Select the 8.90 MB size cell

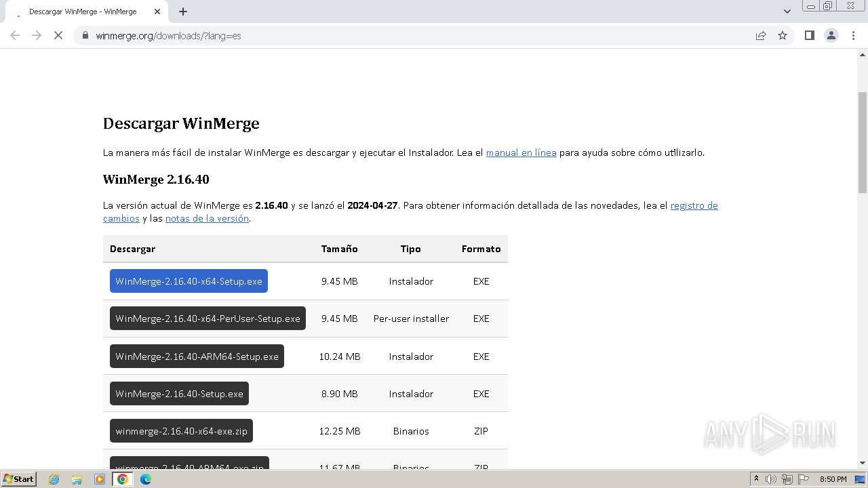[340, 394]
